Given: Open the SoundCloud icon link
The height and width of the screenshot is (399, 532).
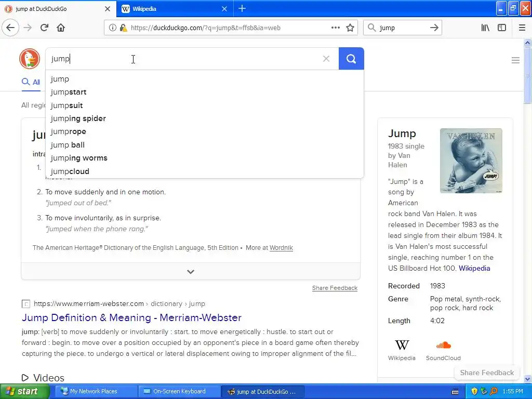Looking at the screenshot, I should pos(443,345).
